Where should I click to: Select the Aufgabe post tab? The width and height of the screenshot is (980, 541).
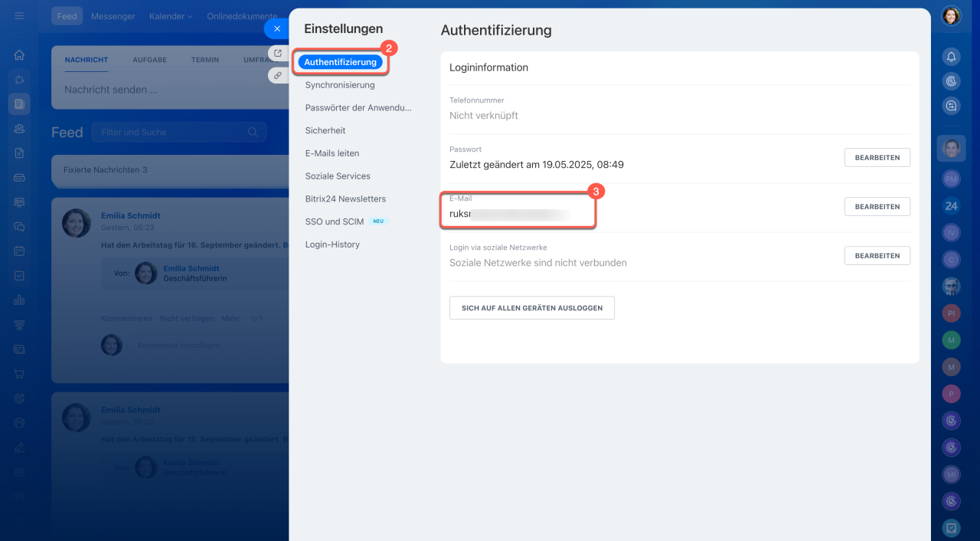pos(149,60)
